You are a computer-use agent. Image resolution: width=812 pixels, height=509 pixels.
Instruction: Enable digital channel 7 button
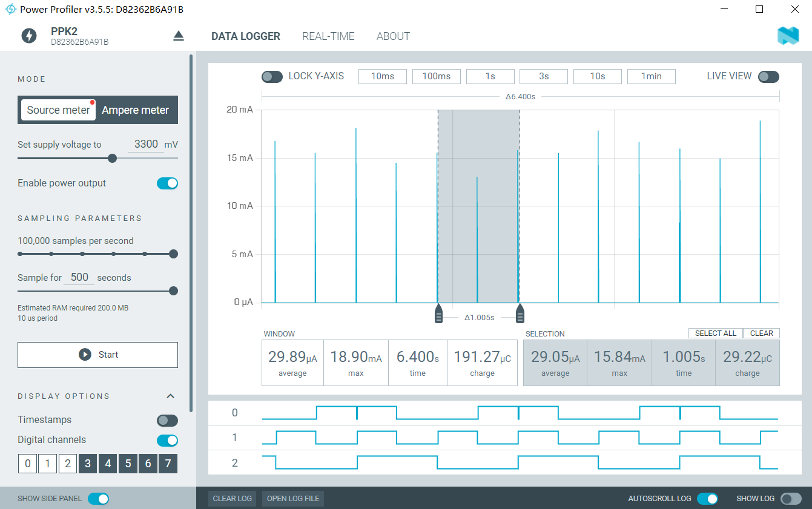[168, 464]
